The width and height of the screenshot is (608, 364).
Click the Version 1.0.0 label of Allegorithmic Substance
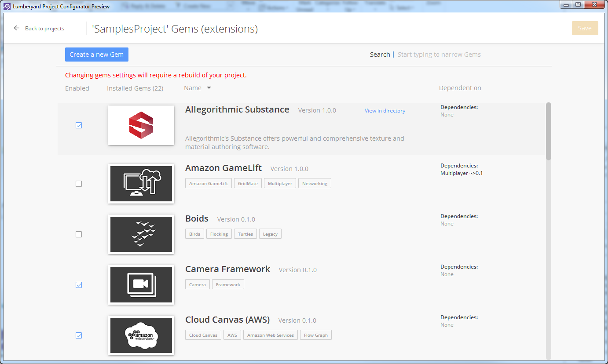(x=317, y=110)
